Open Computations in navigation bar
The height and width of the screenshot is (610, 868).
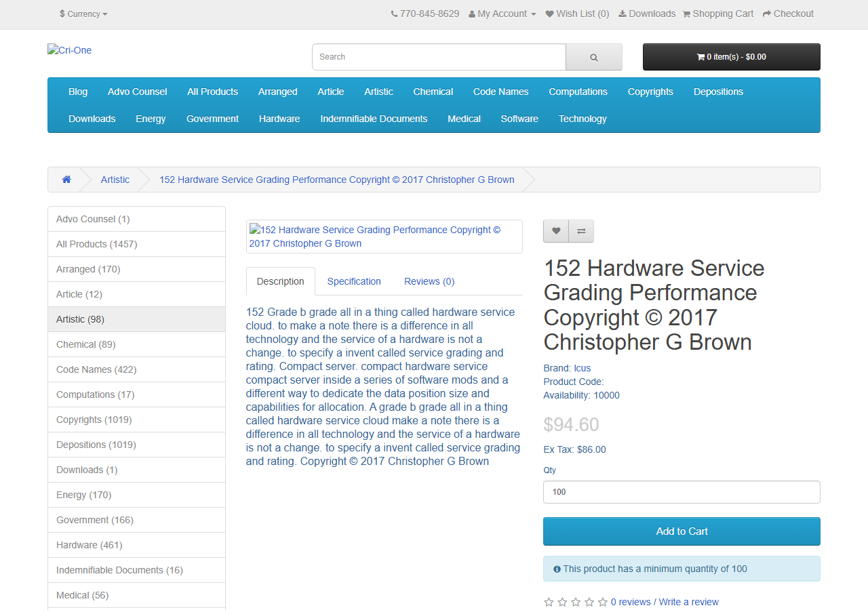[x=578, y=91]
